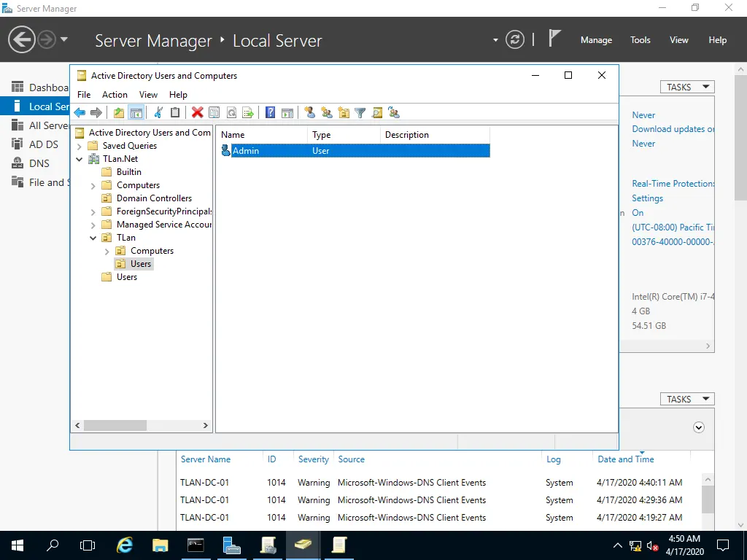
Task: Click Add to group toolbar icon
Action: 394,113
